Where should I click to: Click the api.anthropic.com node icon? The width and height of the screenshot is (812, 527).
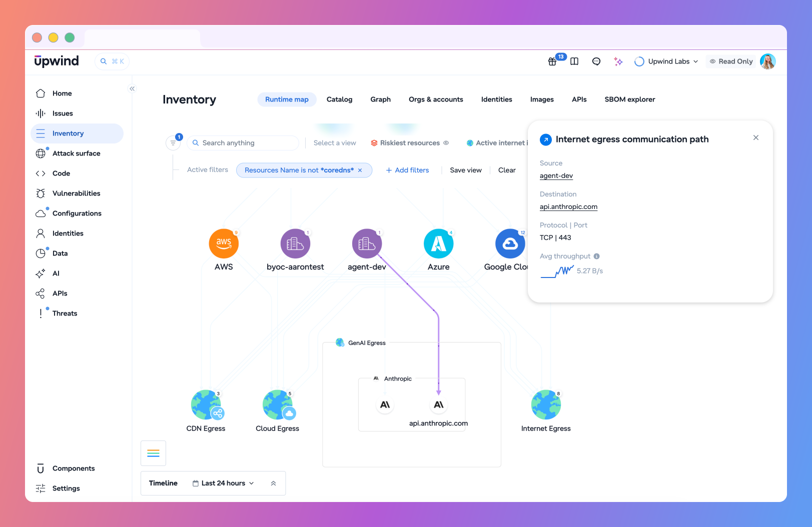pyautogui.click(x=439, y=404)
